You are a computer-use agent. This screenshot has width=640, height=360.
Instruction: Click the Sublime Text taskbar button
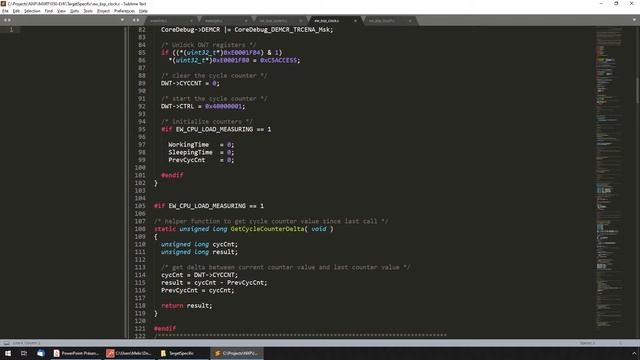coord(237,353)
